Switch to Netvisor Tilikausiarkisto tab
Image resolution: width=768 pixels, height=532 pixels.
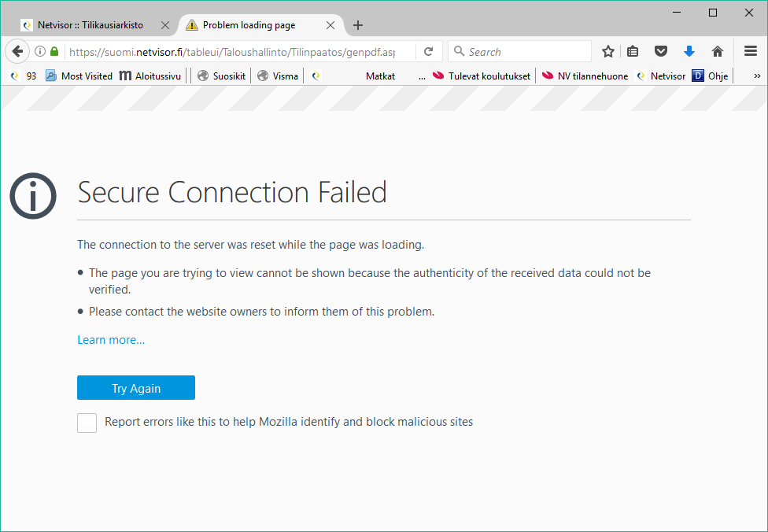click(x=90, y=25)
